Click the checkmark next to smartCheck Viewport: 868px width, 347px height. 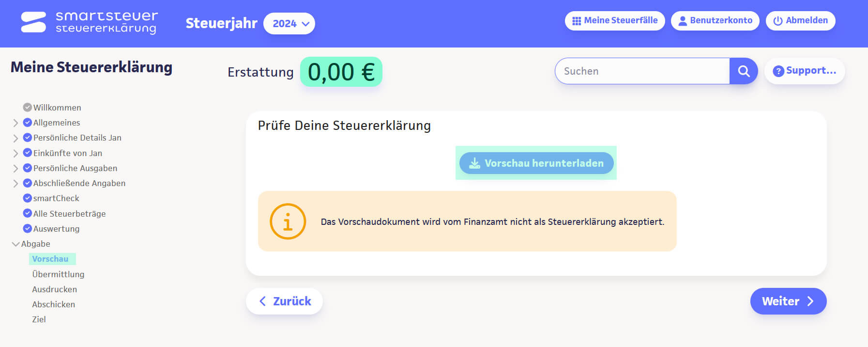[x=28, y=198]
